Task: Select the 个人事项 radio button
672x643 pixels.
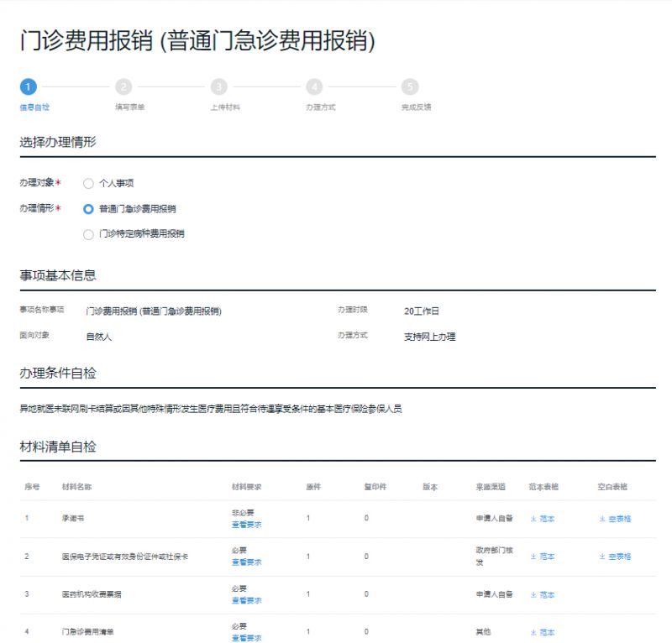Action: (88, 182)
